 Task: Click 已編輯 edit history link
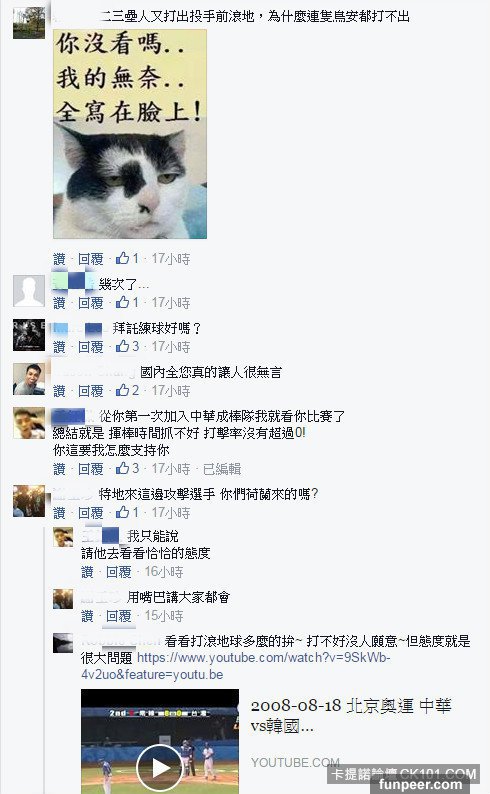222,469
